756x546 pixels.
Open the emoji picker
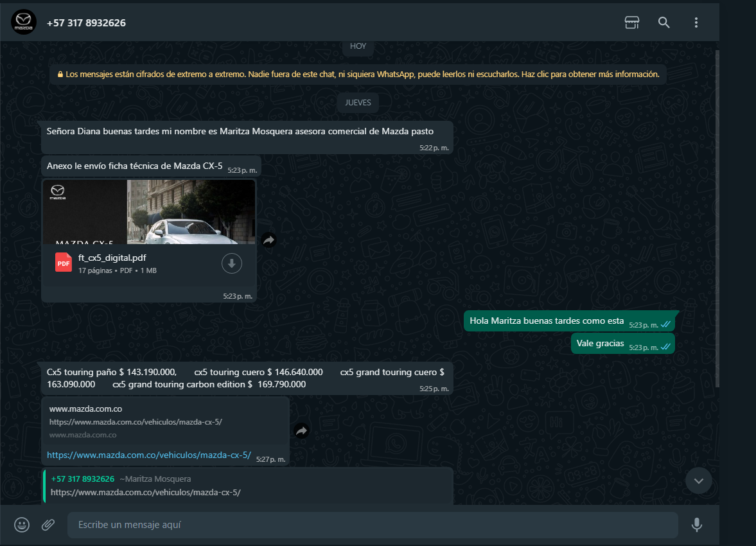(x=22, y=524)
